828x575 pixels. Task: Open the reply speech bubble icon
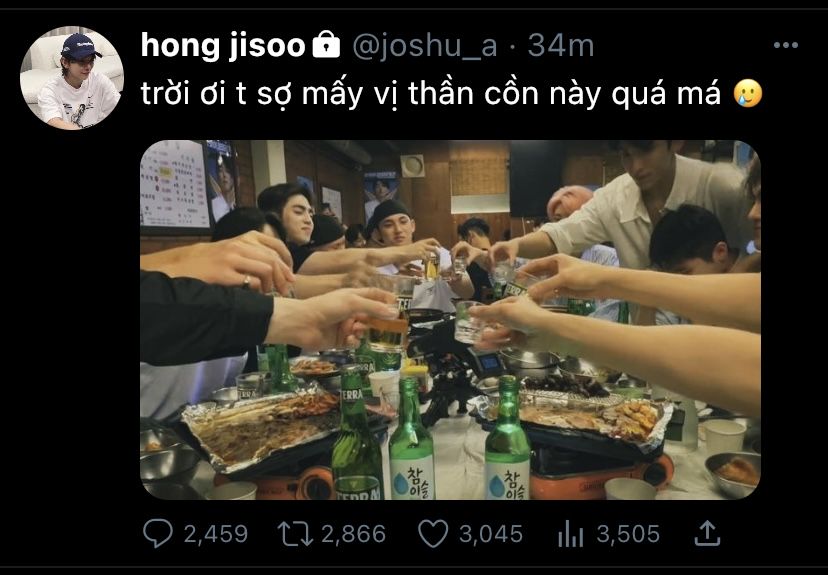coord(157,533)
